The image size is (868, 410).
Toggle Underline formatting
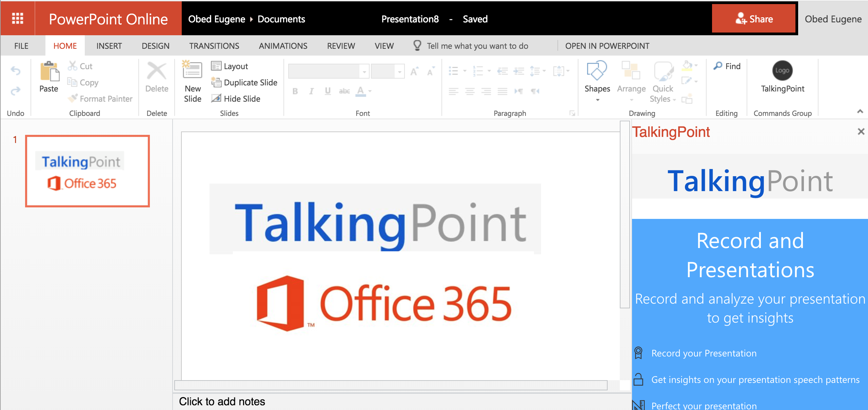pos(328,91)
